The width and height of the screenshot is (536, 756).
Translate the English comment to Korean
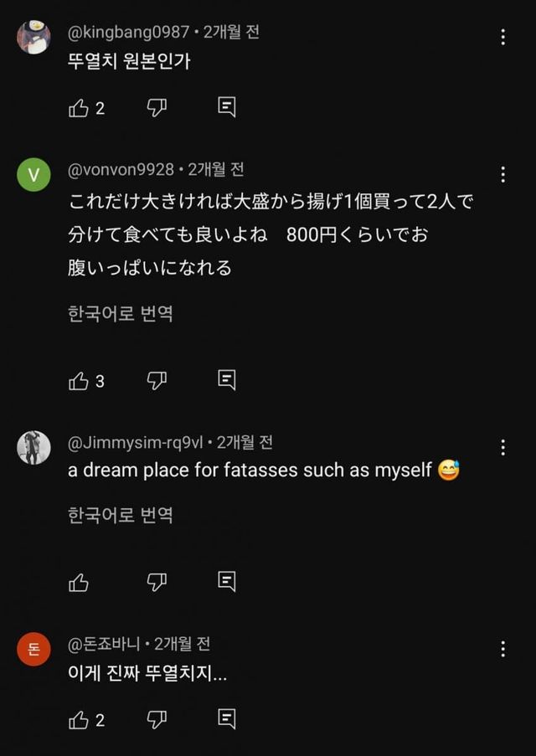(121, 515)
